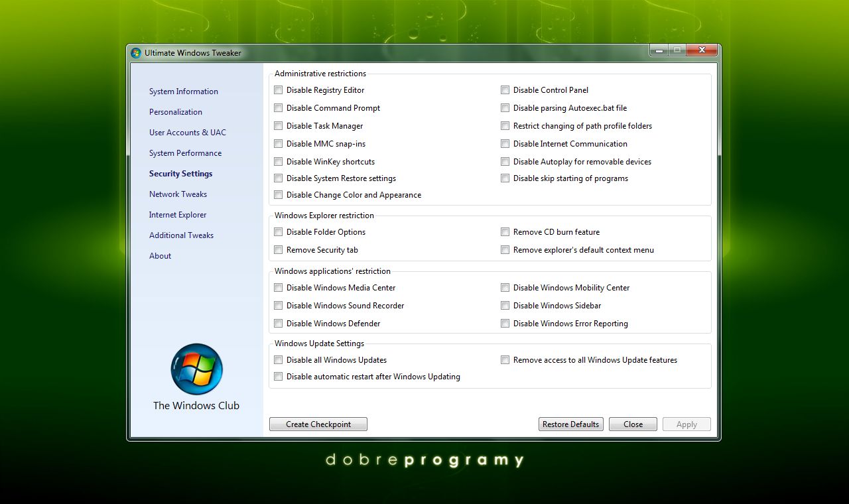This screenshot has height=504, width=849.
Task: Tick Disable Windows Media Center
Action: click(279, 288)
